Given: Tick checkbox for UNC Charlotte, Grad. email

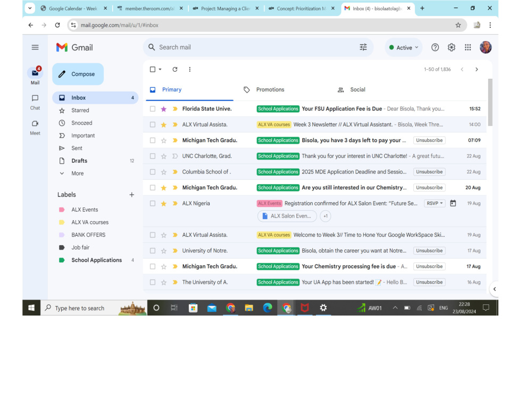Looking at the screenshot, I should [153, 156].
